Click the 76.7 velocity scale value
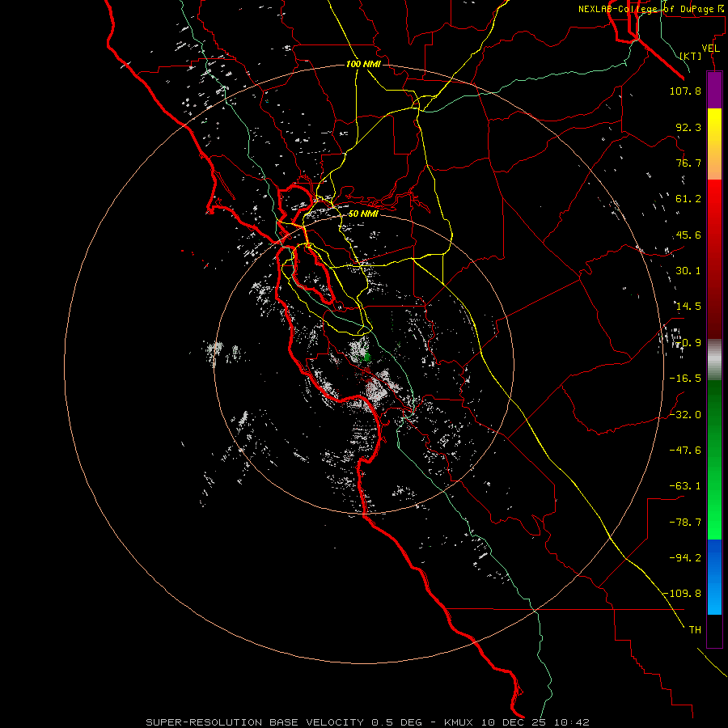The image size is (728, 728). click(x=688, y=163)
